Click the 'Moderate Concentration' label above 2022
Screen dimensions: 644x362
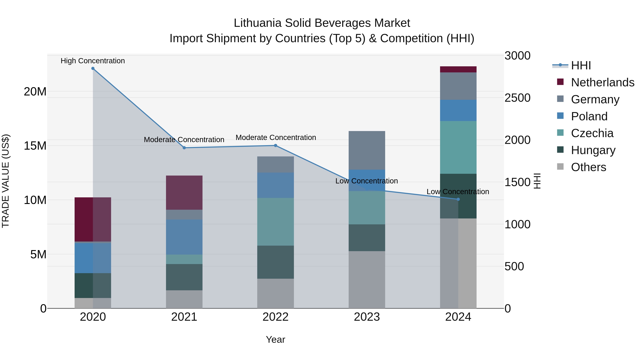pyautogui.click(x=276, y=137)
